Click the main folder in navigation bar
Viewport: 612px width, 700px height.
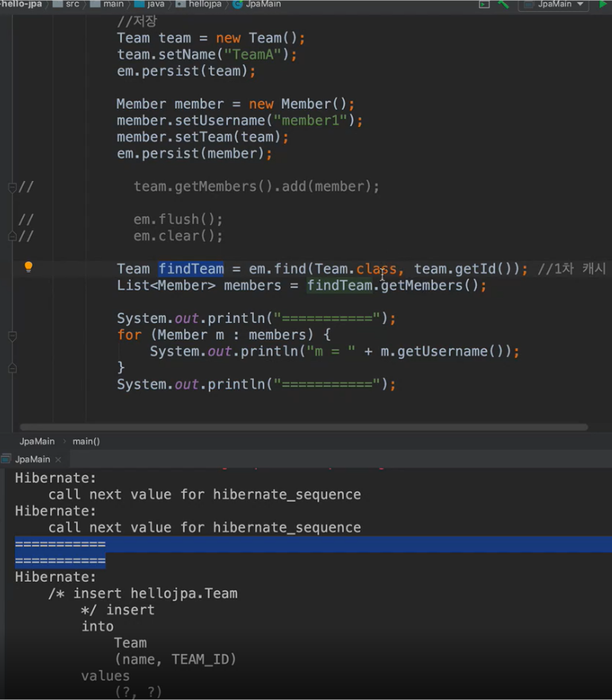click(x=113, y=5)
